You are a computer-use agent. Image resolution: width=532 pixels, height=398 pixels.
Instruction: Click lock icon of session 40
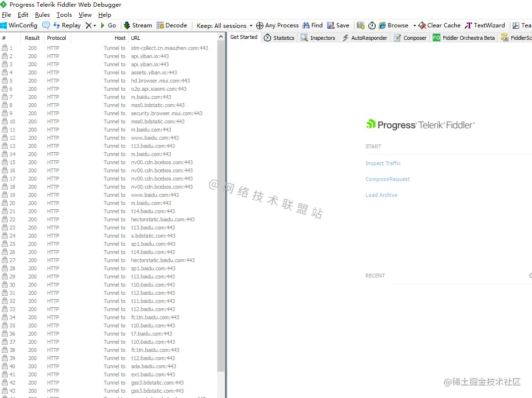tap(5, 366)
